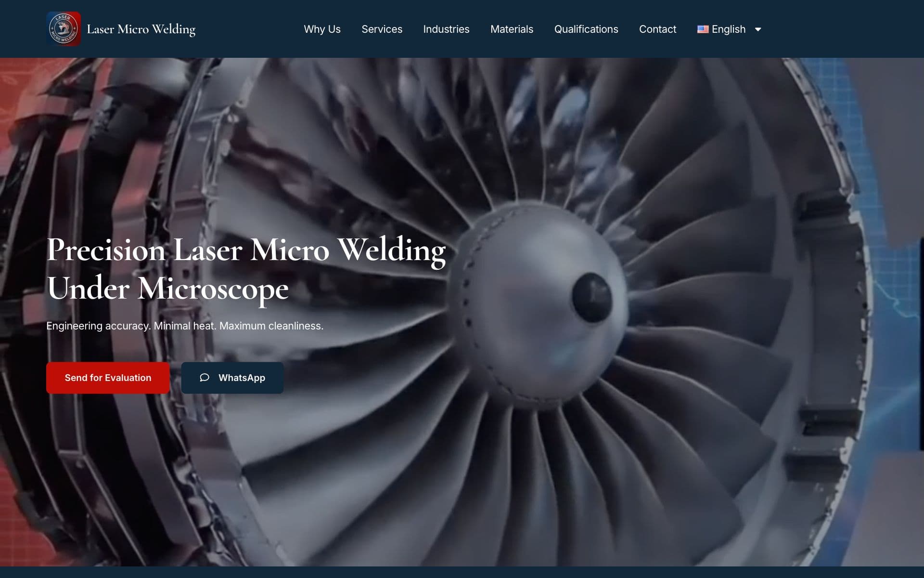Viewport: 924px width, 578px height.
Task: Click the US flag language icon
Action: (703, 29)
